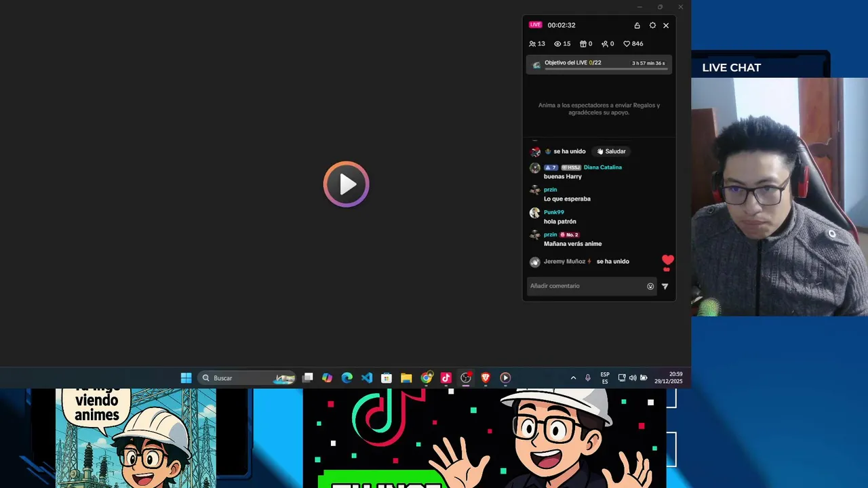The height and width of the screenshot is (488, 868).
Task: Click the battery icon in system tray
Action: (x=644, y=378)
